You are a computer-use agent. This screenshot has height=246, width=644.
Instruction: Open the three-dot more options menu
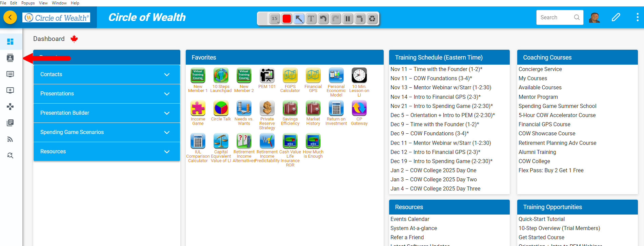click(637, 17)
